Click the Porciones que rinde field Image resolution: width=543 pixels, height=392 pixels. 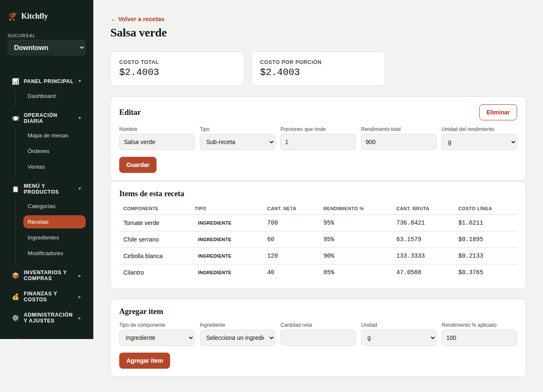tap(318, 142)
